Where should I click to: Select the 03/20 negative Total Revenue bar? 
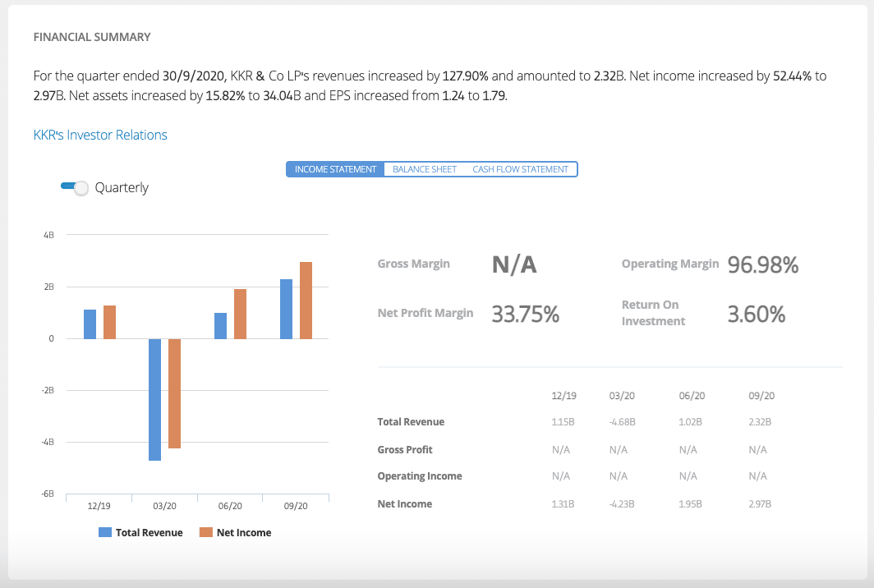(155, 400)
